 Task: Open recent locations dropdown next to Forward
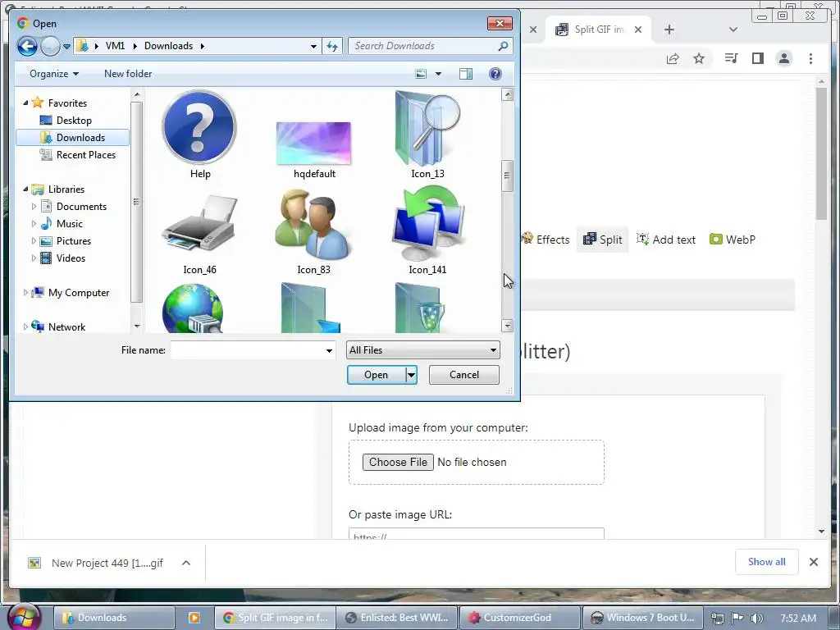pos(66,47)
